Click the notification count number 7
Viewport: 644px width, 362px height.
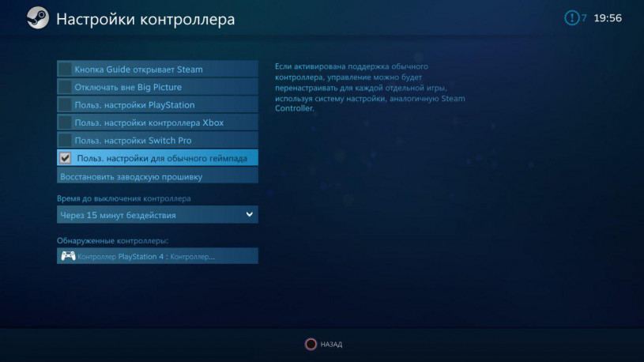585,18
